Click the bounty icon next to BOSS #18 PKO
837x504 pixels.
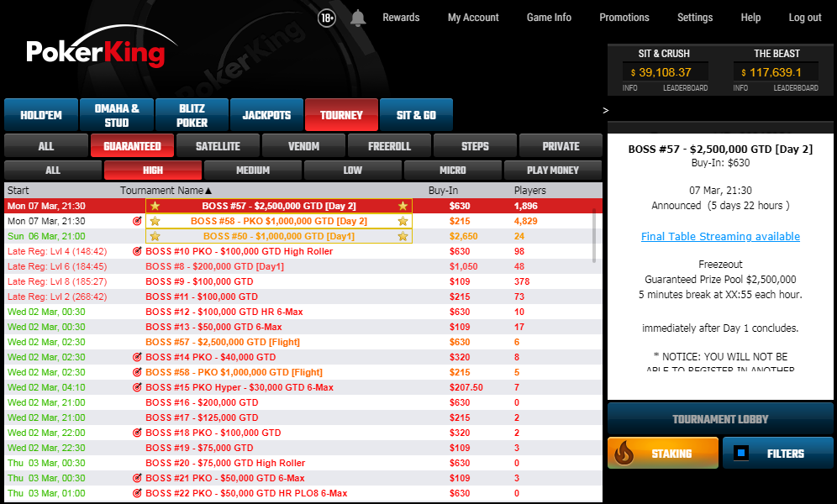pos(137,433)
